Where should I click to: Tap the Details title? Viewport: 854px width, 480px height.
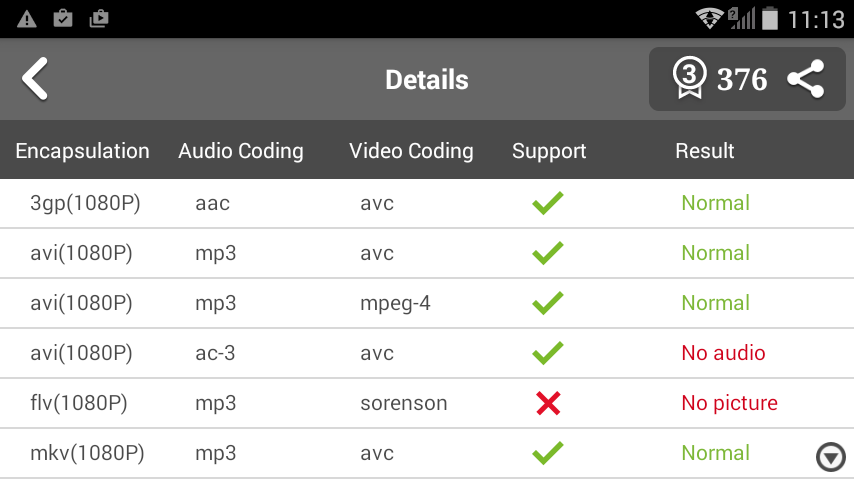pos(427,80)
